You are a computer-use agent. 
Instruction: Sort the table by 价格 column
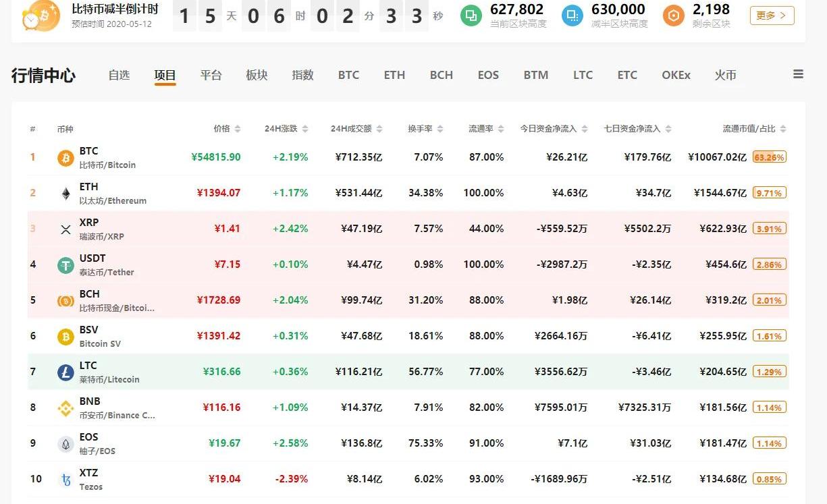[226, 129]
